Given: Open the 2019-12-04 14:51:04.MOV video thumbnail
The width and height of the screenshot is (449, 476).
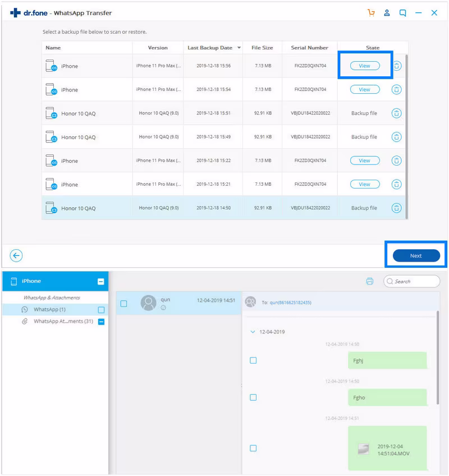Looking at the screenshot, I should pos(363,449).
